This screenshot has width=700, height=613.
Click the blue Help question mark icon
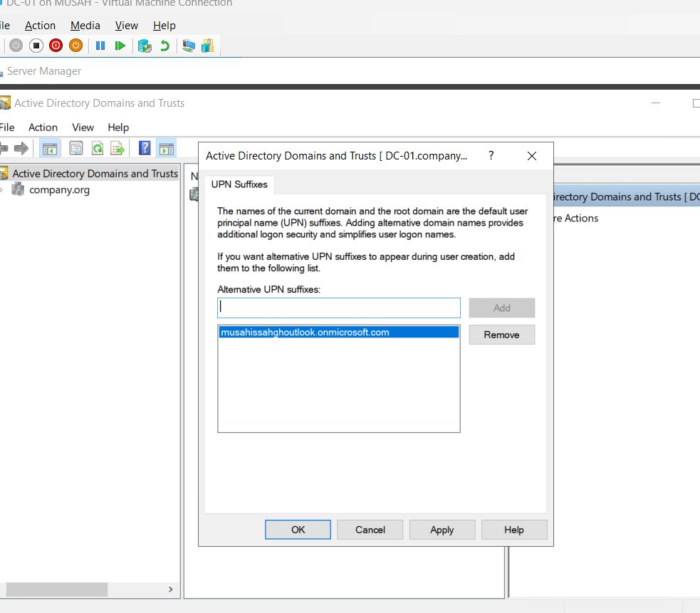(x=145, y=148)
